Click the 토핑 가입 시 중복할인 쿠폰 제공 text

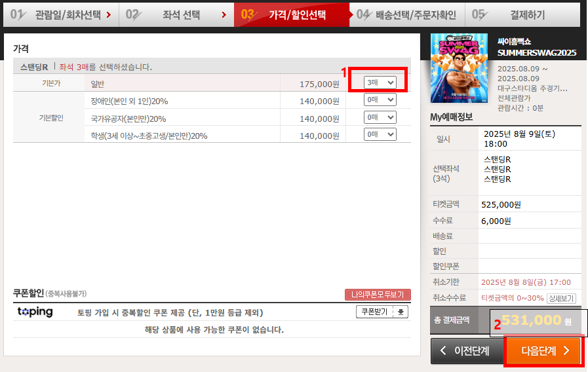(x=170, y=312)
